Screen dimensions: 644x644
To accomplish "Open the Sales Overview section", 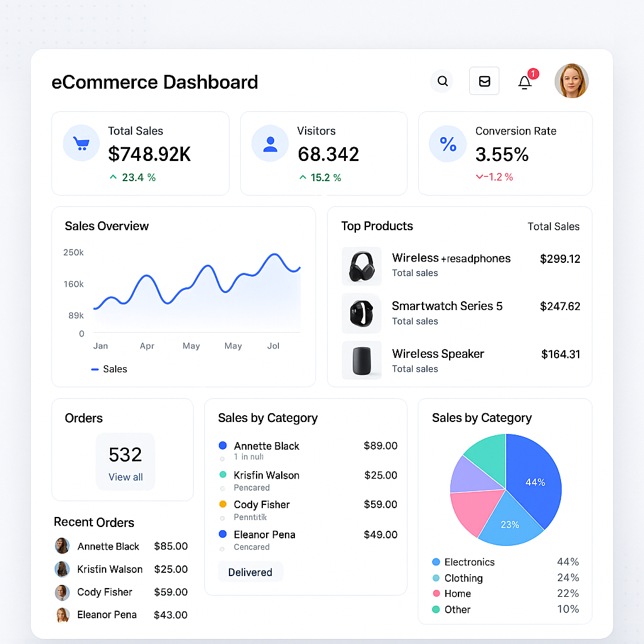I will (106, 226).
